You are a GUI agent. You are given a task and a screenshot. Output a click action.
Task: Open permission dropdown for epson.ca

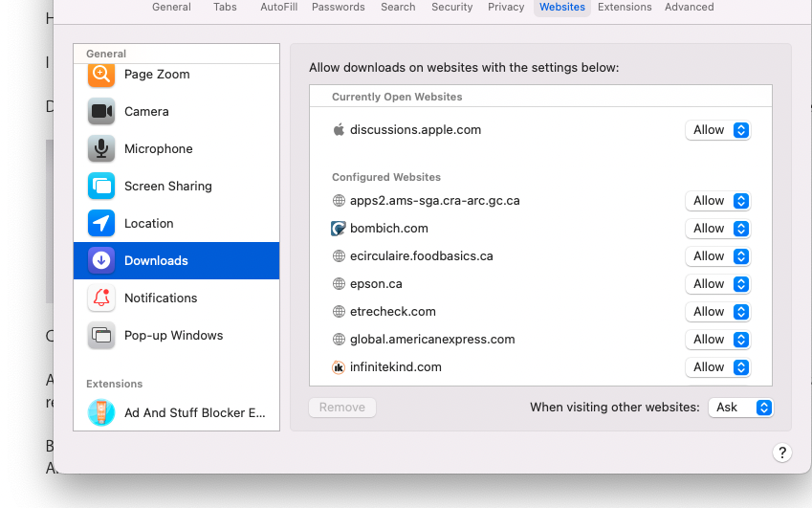pos(717,284)
